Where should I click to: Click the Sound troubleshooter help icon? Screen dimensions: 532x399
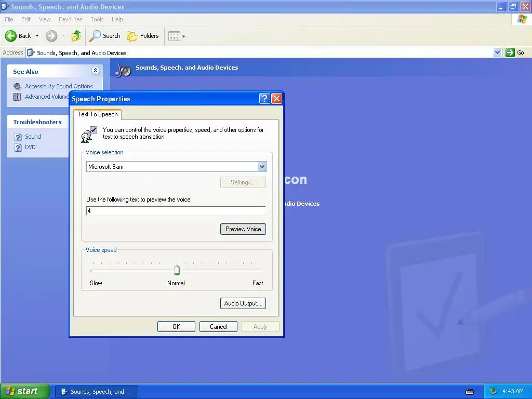tap(18, 137)
